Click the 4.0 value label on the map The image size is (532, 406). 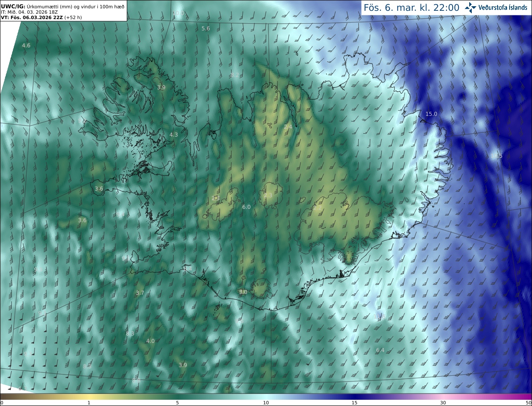(x=150, y=341)
